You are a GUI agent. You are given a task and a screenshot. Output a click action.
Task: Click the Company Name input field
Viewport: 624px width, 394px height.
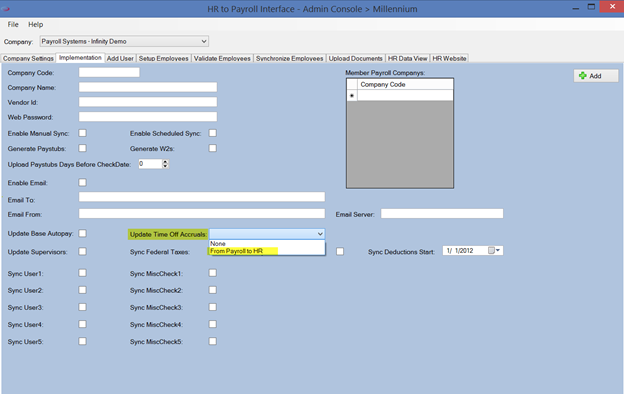pos(148,87)
